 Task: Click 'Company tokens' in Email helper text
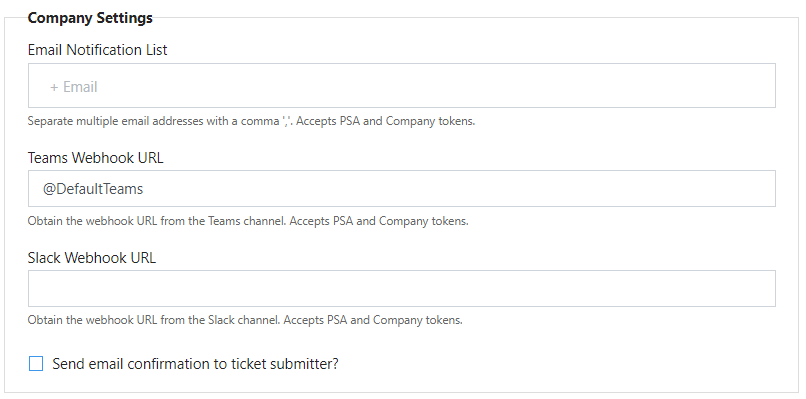coord(429,122)
